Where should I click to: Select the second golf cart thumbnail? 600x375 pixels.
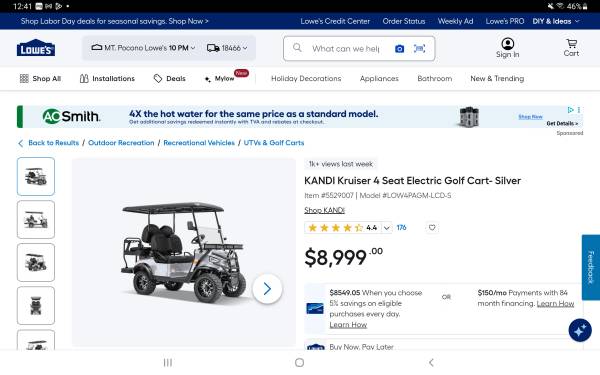click(36, 220)
